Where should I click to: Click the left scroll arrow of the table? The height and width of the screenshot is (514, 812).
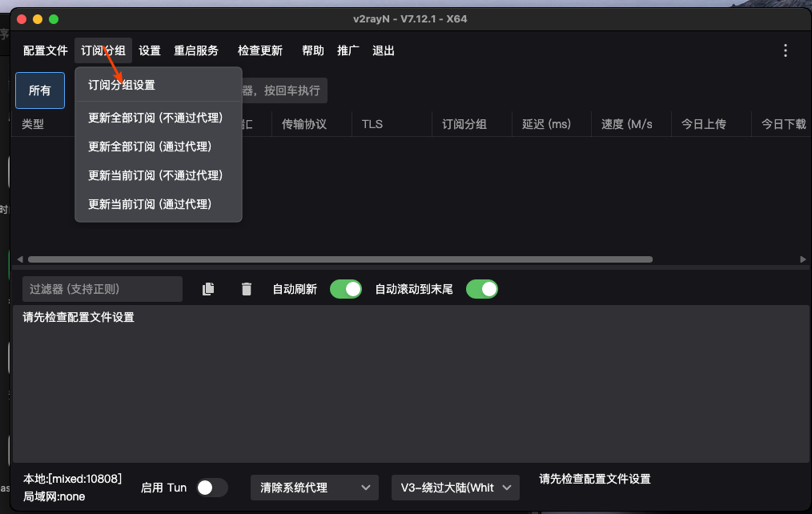click(20, 259)
